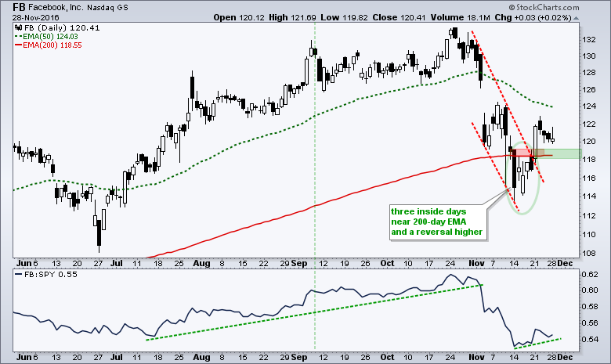This screenshot has width=611, height=364.
Task: Click the Nasdaq GS exchange label
Action: click(x=107, y=8)
